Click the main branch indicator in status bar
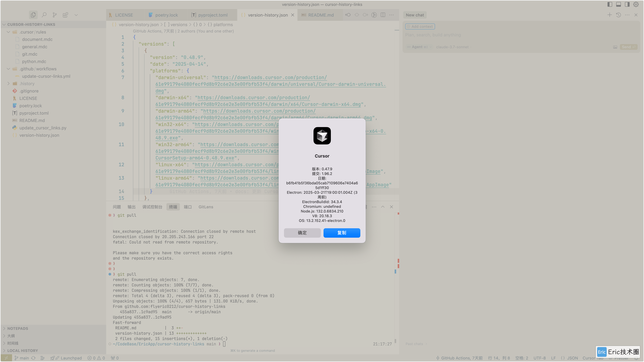Viewport: 644px width, 362px height. [22, 358]
